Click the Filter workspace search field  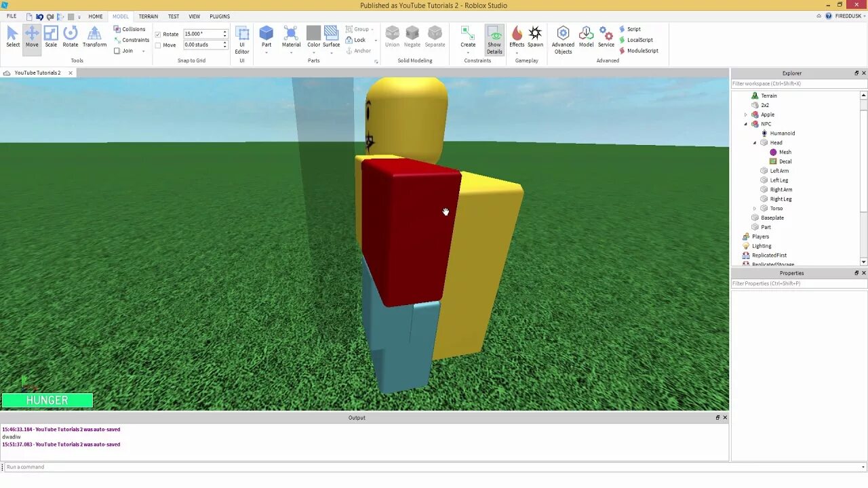(799, 83)
